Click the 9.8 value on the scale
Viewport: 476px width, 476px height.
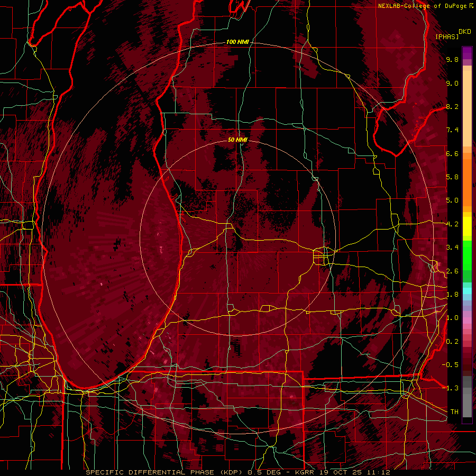point(452,59)
